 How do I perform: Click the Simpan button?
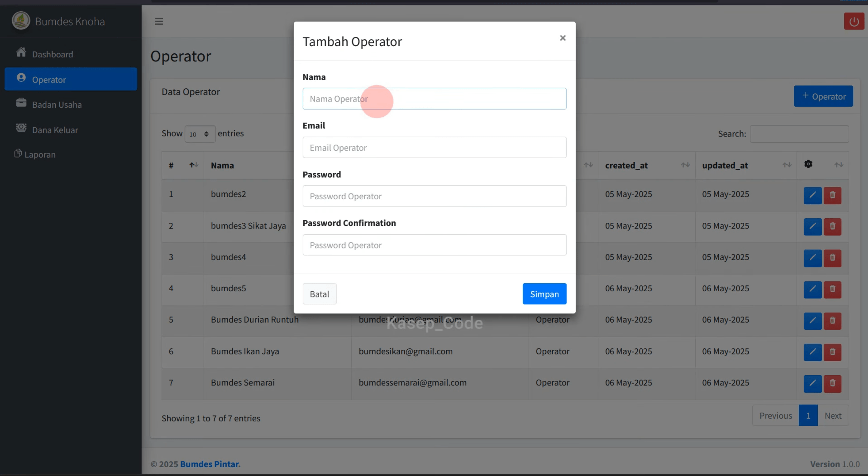[x=544, y=294]
